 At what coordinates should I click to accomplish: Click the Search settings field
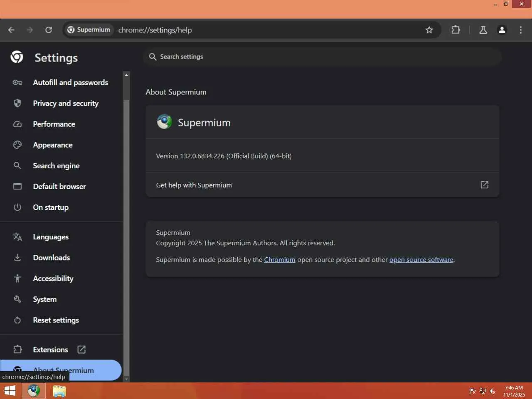323,57
